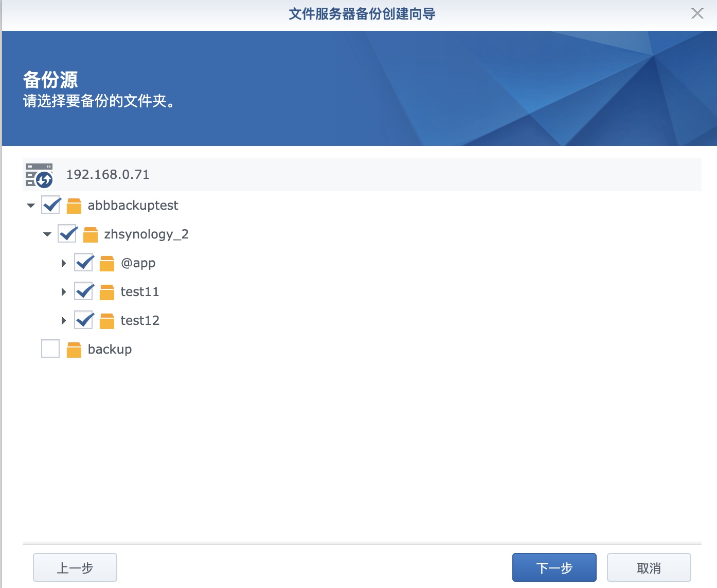The width and height of the screenshot is (717, 588).
Task: Expand the test11 folder node
Action: 64,292
